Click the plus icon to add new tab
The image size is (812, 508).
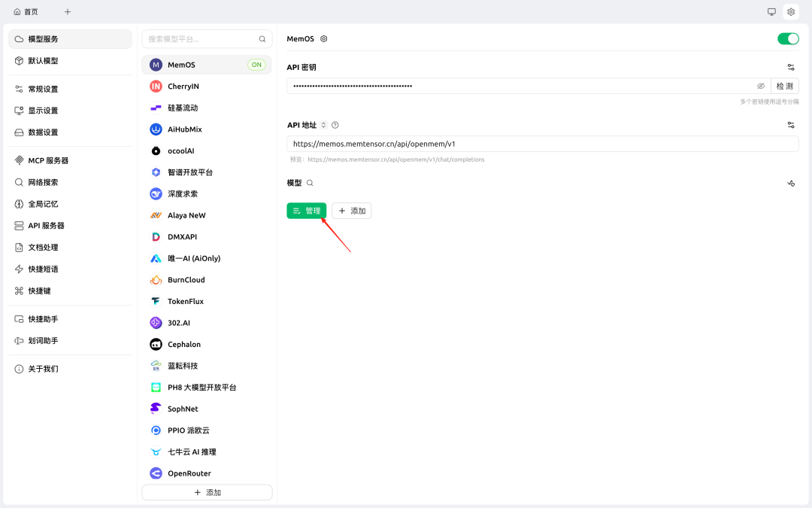(68, 11)
